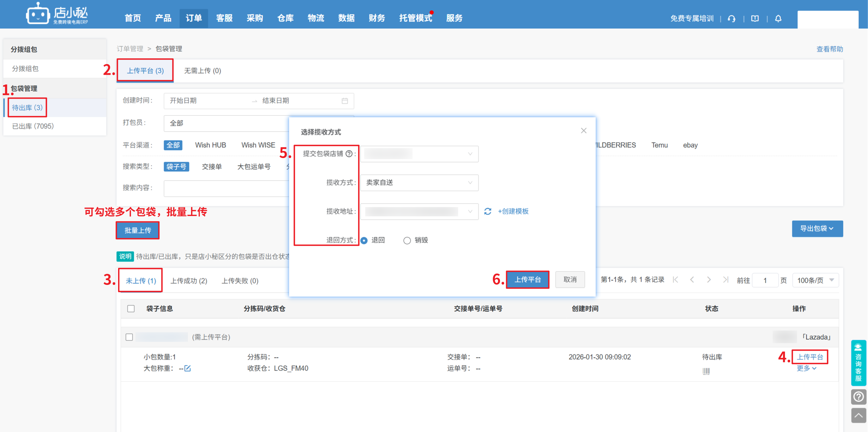
Task: Open the 导出包袋 dropdown button
Action: coord(817,228)
